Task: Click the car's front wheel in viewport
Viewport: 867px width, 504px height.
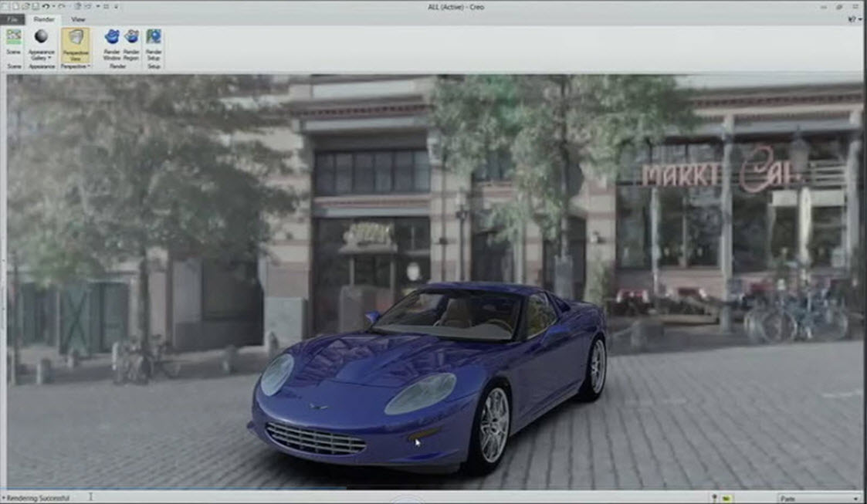Action: tap(492, 425)
